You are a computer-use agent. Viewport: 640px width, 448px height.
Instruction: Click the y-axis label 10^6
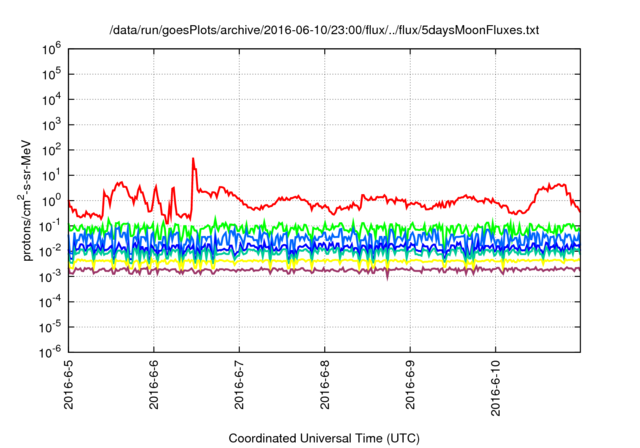pos(52,50)
